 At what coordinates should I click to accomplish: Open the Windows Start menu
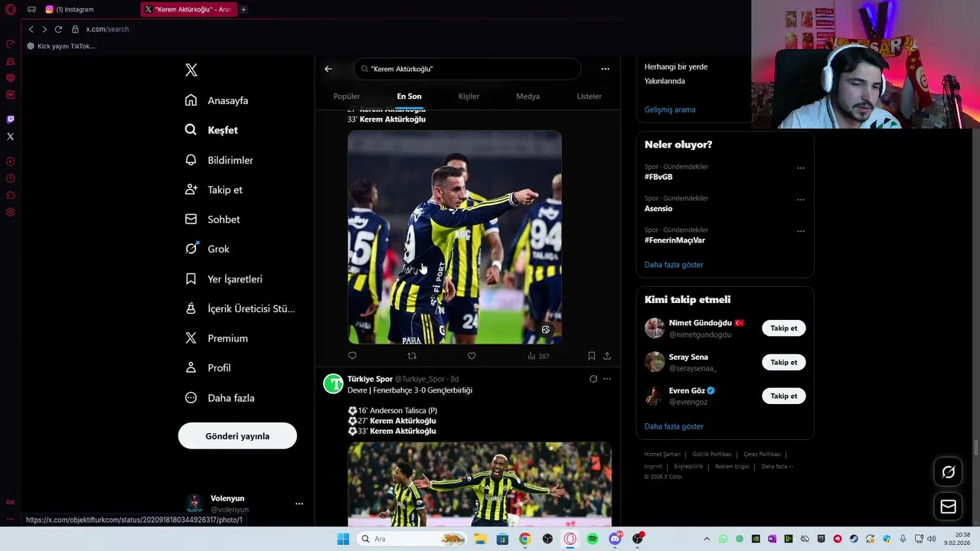click(343, 539)
